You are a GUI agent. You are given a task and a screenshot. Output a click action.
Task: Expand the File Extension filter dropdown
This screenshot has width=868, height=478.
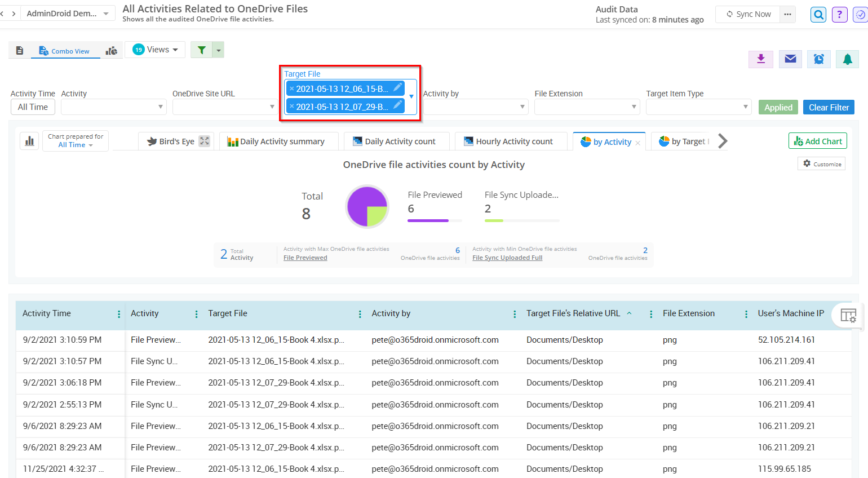pyautogui.click(x=634, y=107)
